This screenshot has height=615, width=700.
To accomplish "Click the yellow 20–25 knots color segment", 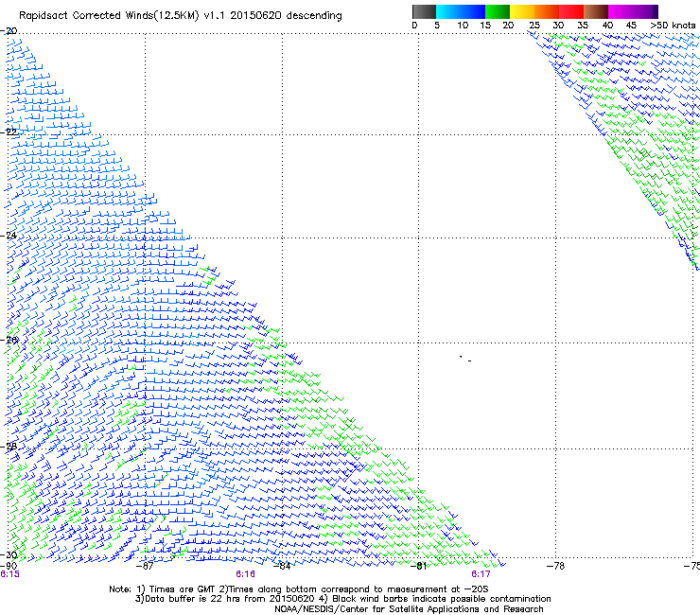I will pyautogui.click(x=522, y=11).
